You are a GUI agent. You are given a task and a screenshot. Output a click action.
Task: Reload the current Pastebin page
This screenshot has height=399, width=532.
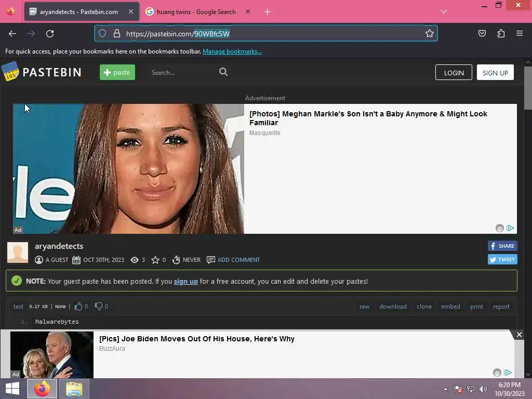50,34
